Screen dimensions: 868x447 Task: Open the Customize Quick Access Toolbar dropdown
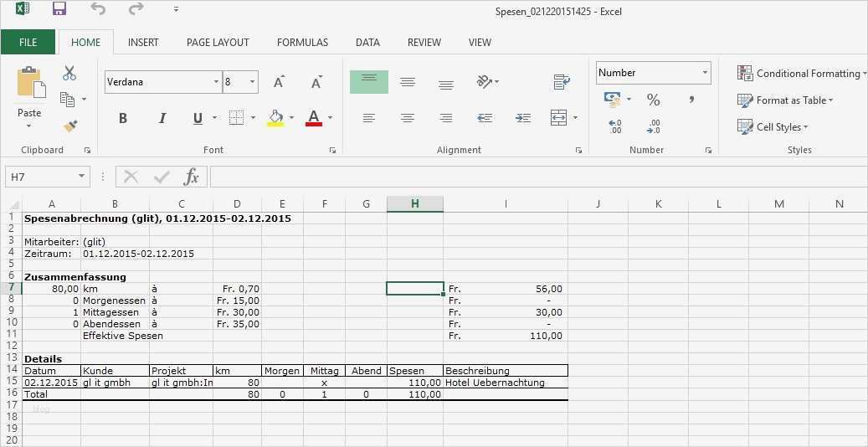(x=176, y=9)
